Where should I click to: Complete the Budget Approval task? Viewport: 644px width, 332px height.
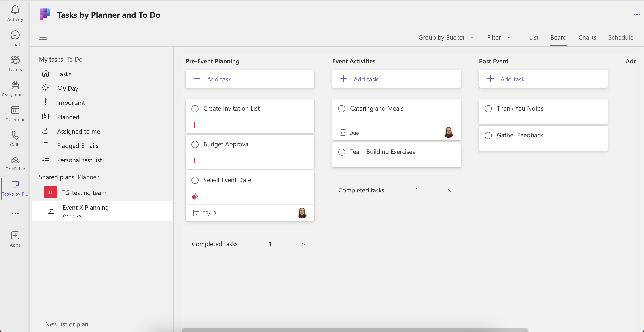[x=195, y=144]
